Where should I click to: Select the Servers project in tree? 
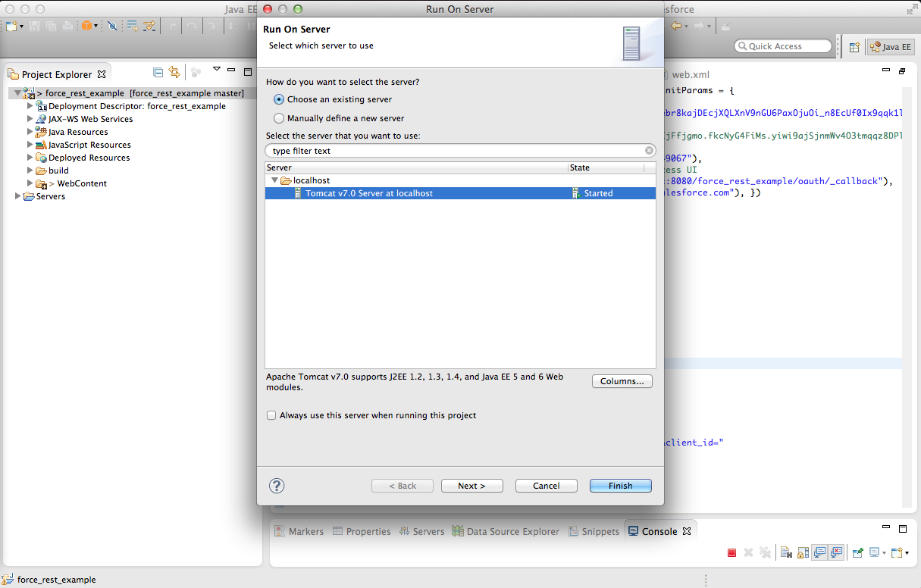coord(50,196)
